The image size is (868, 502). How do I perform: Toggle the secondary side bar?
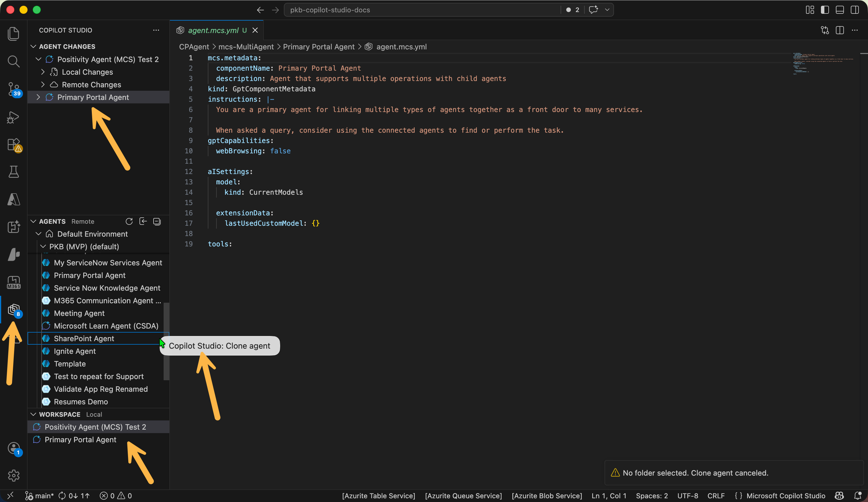click(x=855, y=10)
